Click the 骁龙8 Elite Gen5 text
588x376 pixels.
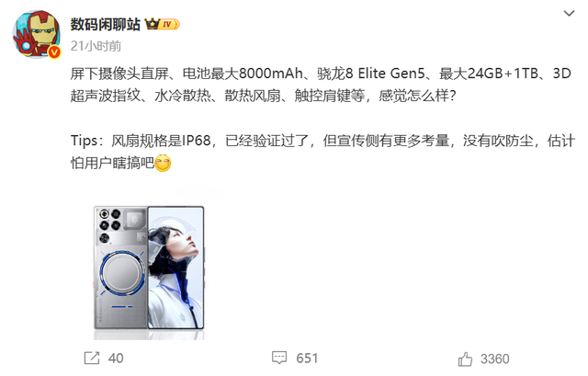(x=370, y=74)
